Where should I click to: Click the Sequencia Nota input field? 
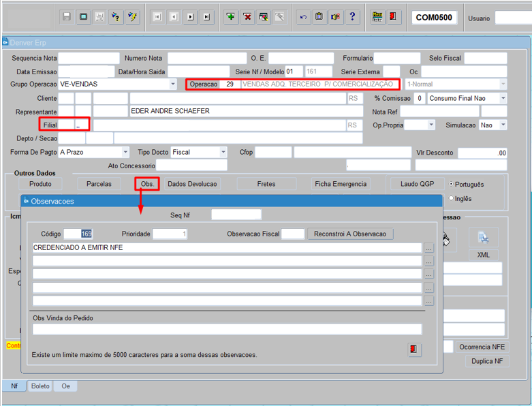[x=89, y=58]
